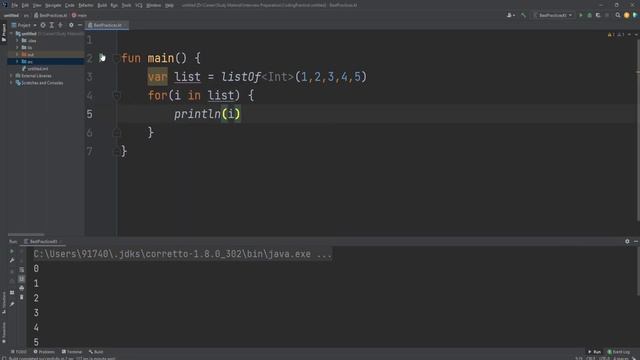The image size is (640, 360).
Task: Toggle scroll to end icon in Run panel
Action: point(22,279)
